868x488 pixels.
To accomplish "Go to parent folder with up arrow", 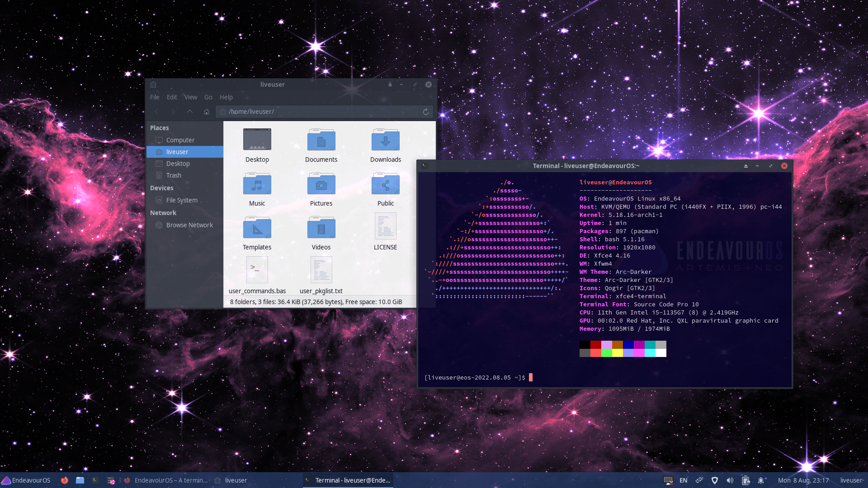I will click(x=190, y=112).
